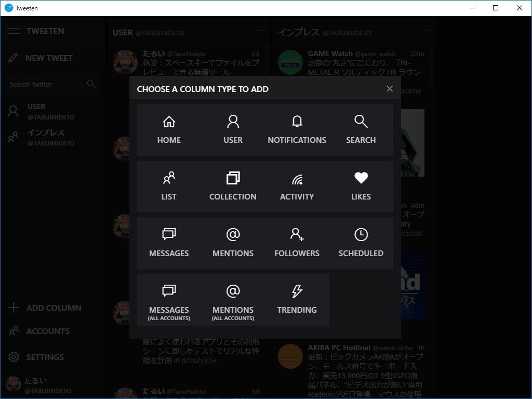Click AKIBA PC Hotline! author name
The image size is (532, 399).
click(339, 348)
